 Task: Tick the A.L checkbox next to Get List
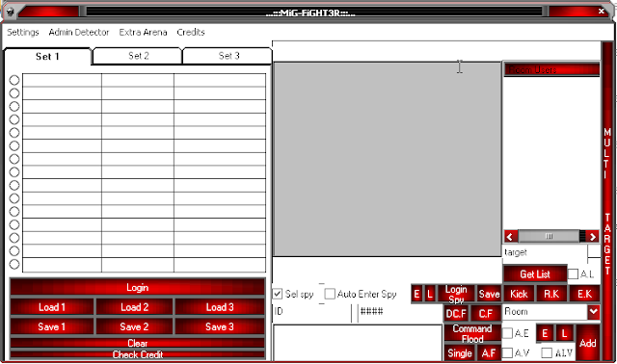(x=574, y=274)
